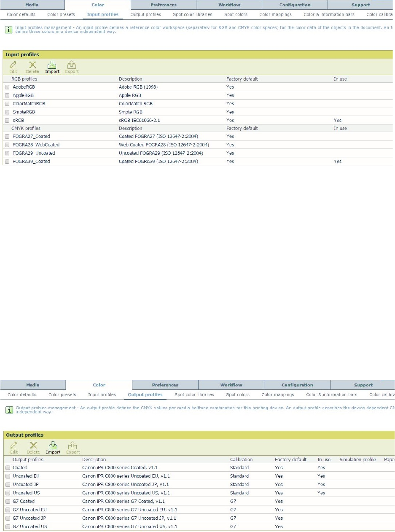Tick the sRGB profile checkbox
Image resolution: width=395 pixels, height=532 pixels.
pos(7,121)
